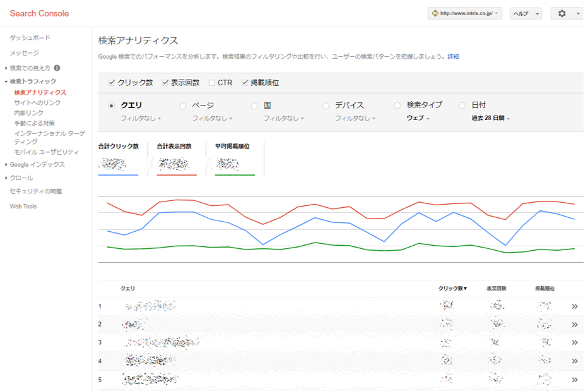
Task: Open 内部リンク in sidebar
Action: pos(29,112)
